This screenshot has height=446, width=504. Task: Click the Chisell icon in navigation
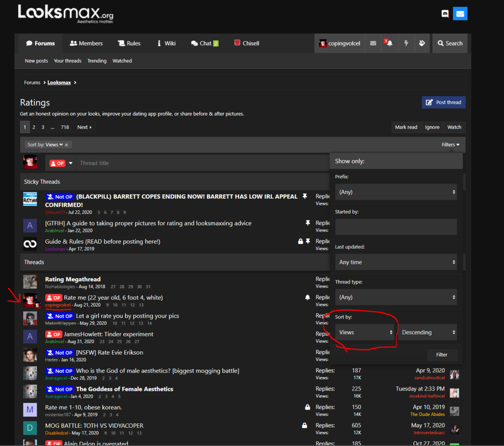click(x=237, y=43)
